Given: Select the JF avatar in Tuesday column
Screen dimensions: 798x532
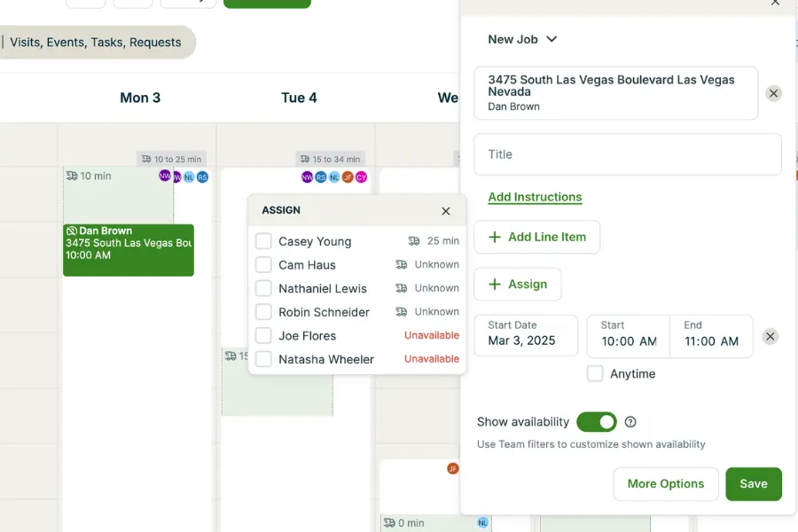Looking at the screenshot, I should (x=348, y=177).
